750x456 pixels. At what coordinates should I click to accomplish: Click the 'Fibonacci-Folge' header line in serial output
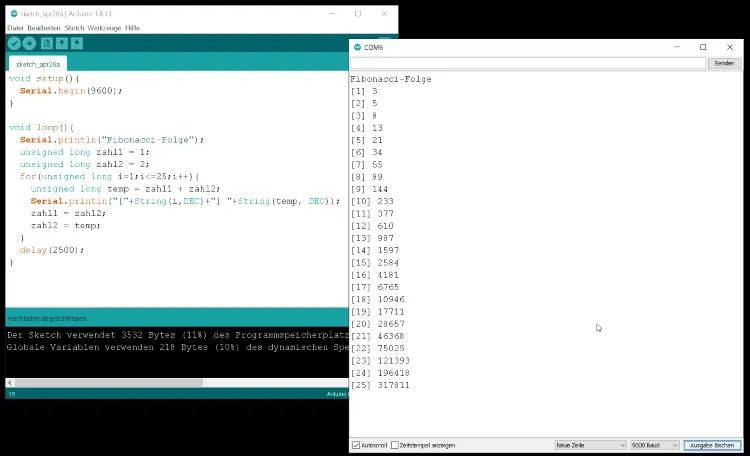point(391,79)
